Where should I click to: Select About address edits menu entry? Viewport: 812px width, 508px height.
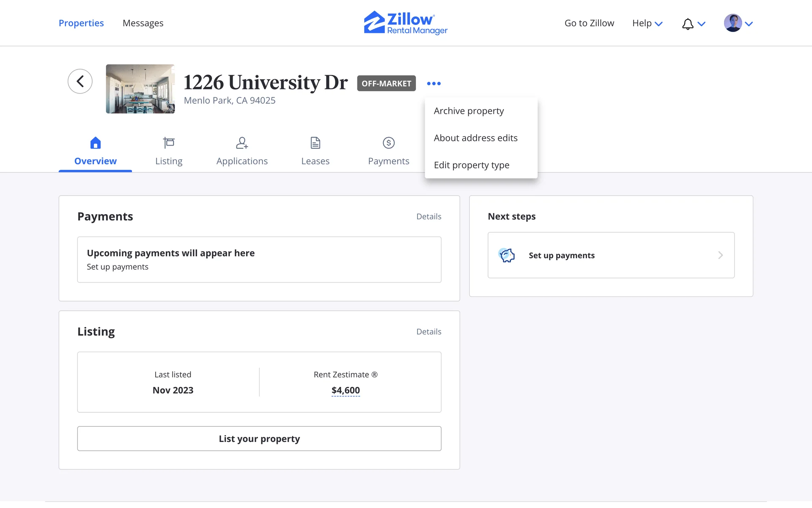475,138
